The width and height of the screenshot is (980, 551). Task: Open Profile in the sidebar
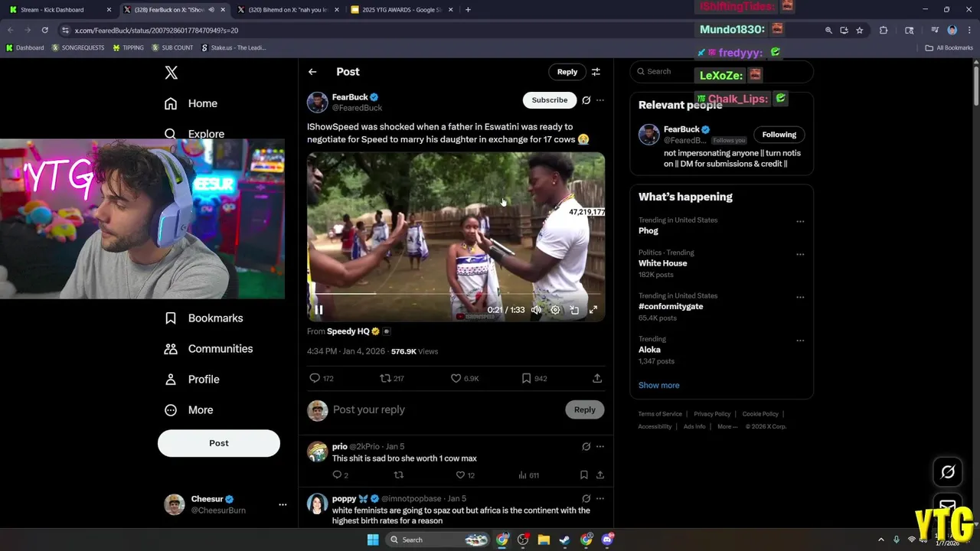[x=193, y=380]
